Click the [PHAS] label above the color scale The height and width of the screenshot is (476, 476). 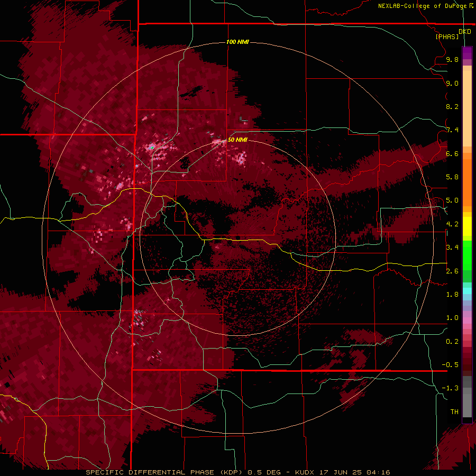coord(447,36)
